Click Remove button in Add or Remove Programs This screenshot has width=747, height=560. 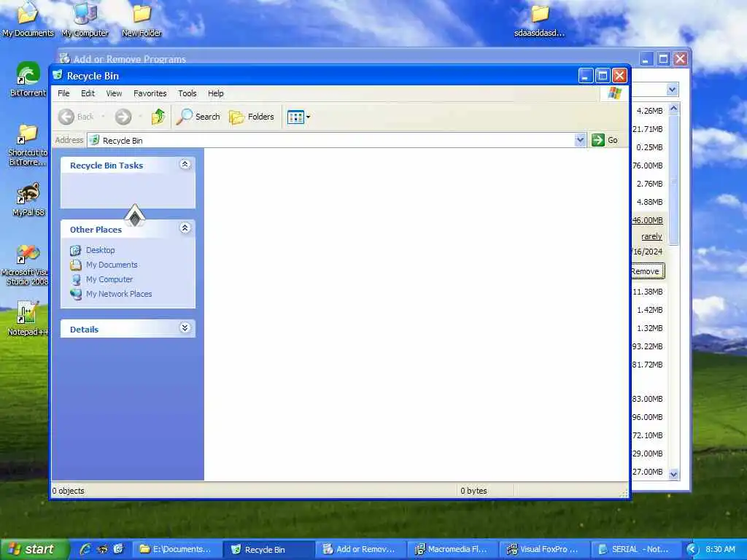[646, 271]
